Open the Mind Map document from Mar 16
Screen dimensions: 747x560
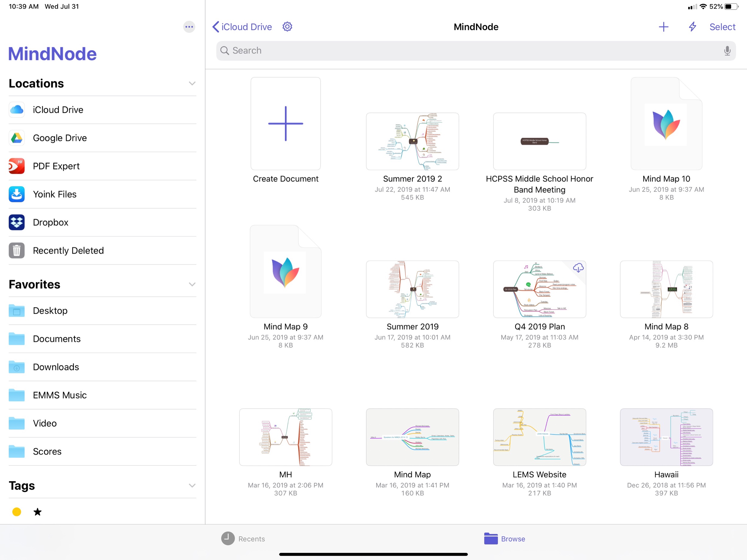pos(412,437)
